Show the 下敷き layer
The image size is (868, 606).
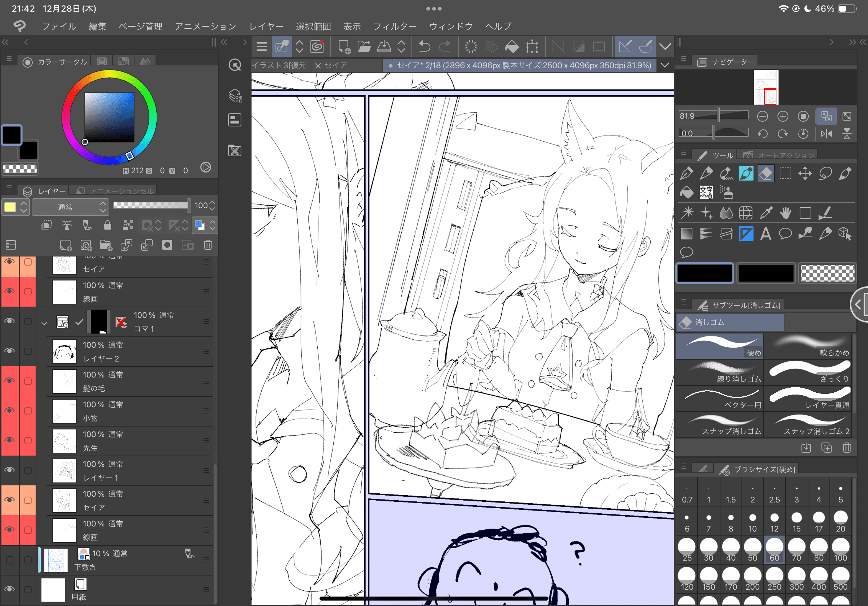click(x=10, y=559)
